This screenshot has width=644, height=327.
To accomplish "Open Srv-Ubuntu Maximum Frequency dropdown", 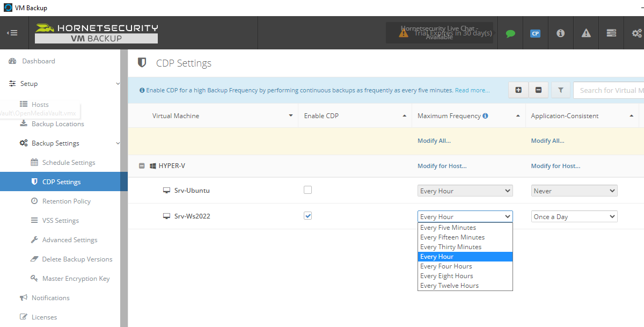I will pos(465,191).
